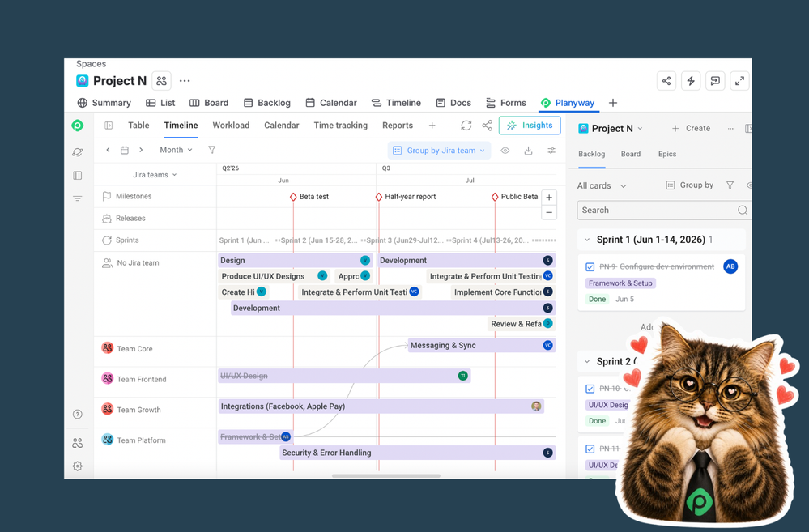Open the Month scale dropdown

point(176,150)
